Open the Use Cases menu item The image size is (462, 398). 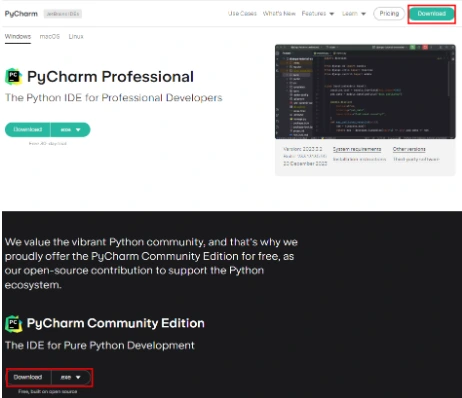pos(242,13)
